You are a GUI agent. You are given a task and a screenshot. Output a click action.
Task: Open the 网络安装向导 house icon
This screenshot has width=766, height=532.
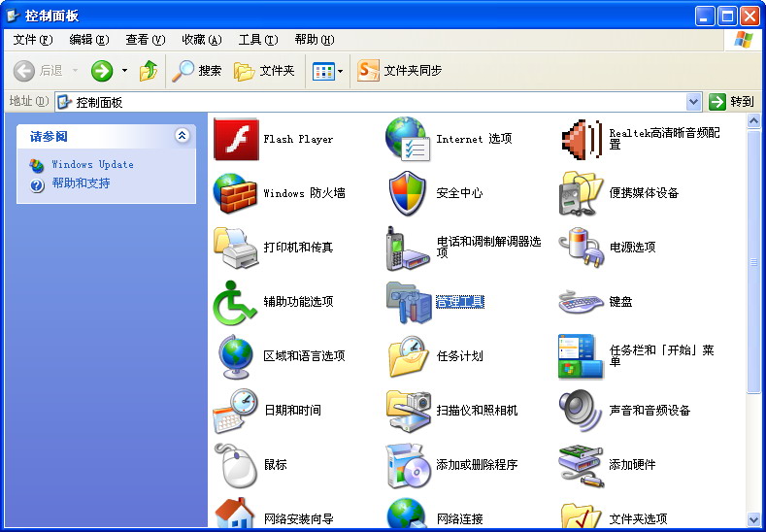pos(235,513)
